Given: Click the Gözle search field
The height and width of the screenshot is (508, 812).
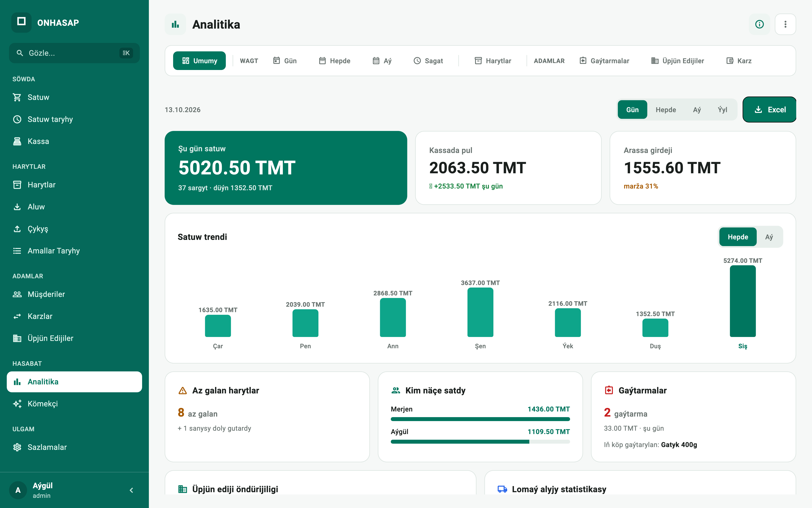Looking at the screenshot, I should (74, 53).
